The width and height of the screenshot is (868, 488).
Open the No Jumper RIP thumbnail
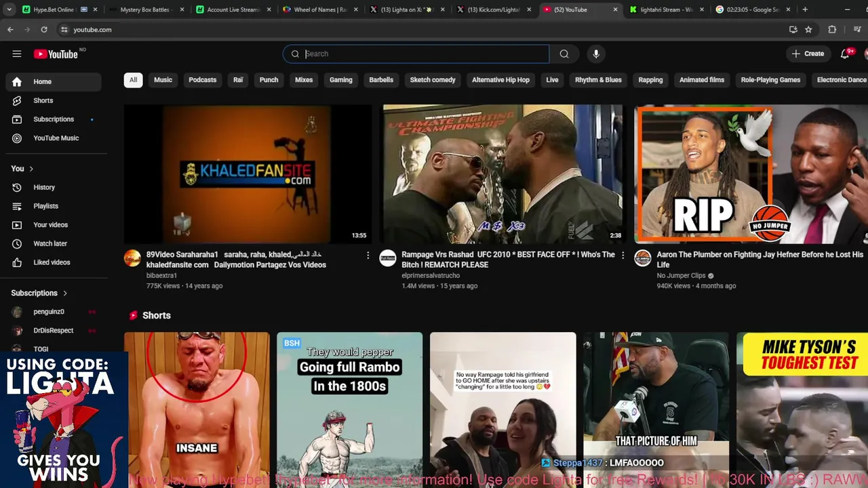(x=751, y=174)
